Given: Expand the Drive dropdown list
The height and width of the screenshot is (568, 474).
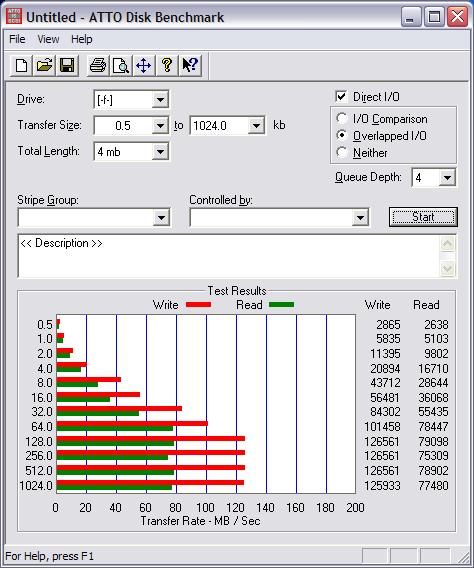Looking at the screenshot, I should coord(160,99).
